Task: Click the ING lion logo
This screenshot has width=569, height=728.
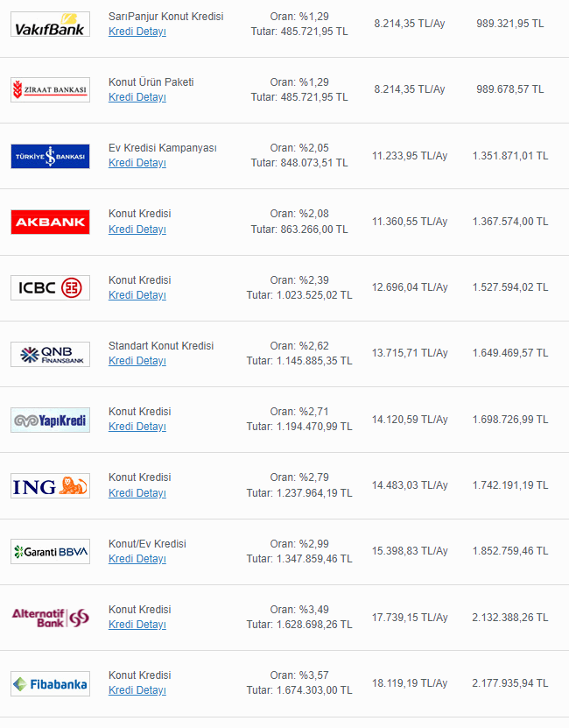Action: (50, 485)
